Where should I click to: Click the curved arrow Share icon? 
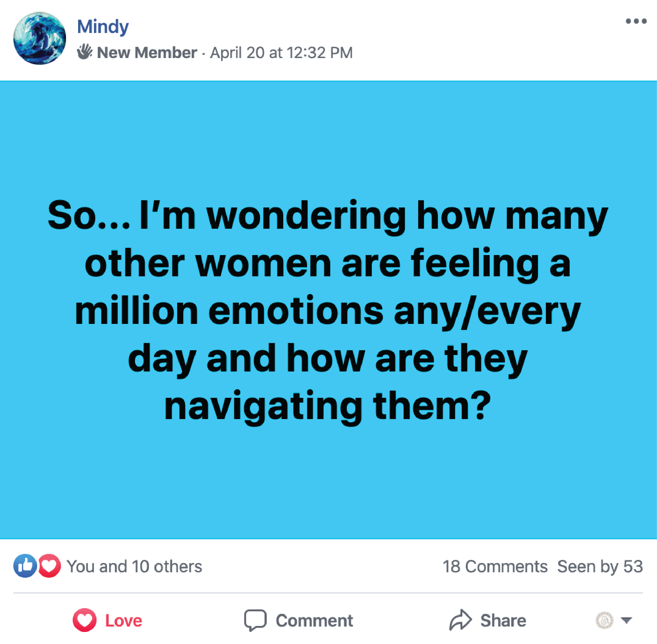point(460,620)
